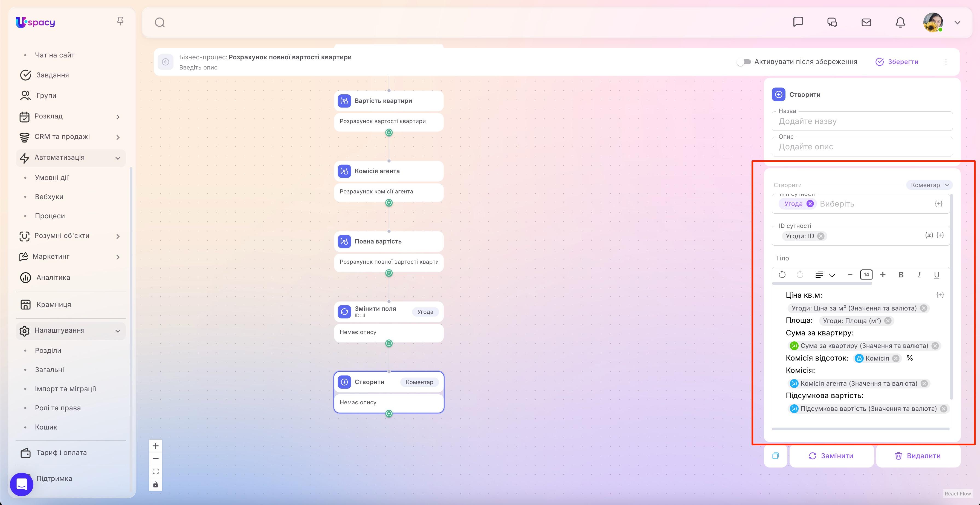Open Процеси item
Screen dimensions: 980x505
click(50, 216)
